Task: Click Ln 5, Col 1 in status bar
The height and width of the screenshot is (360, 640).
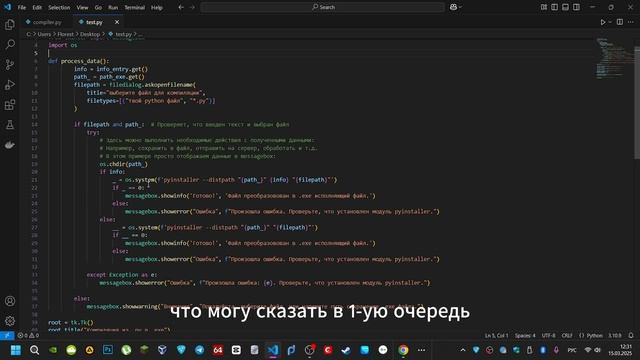Action: [x=497, y=336]
